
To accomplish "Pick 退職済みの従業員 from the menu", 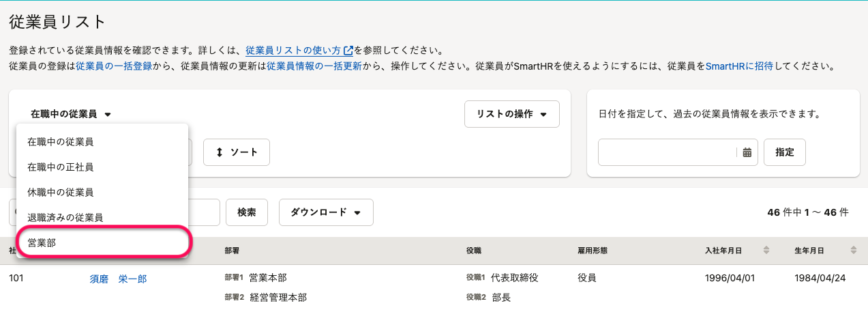I will 102,217.
